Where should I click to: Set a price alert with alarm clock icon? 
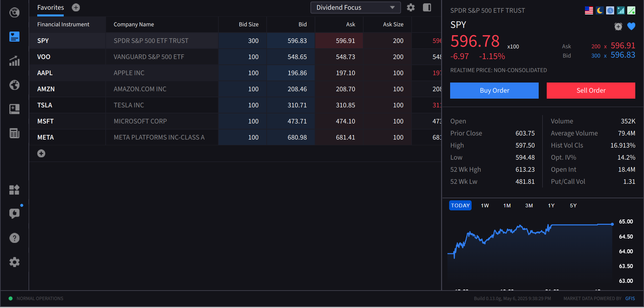[618, 26]
